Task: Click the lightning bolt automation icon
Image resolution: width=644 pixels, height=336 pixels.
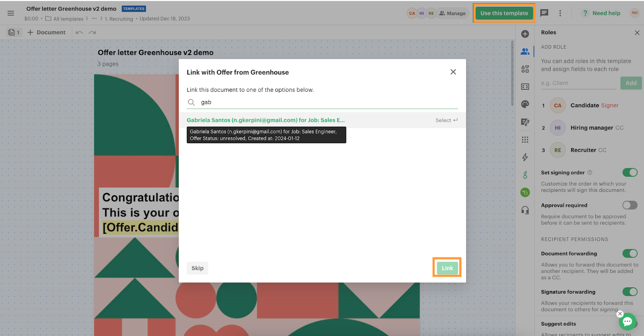Action: 525,157
